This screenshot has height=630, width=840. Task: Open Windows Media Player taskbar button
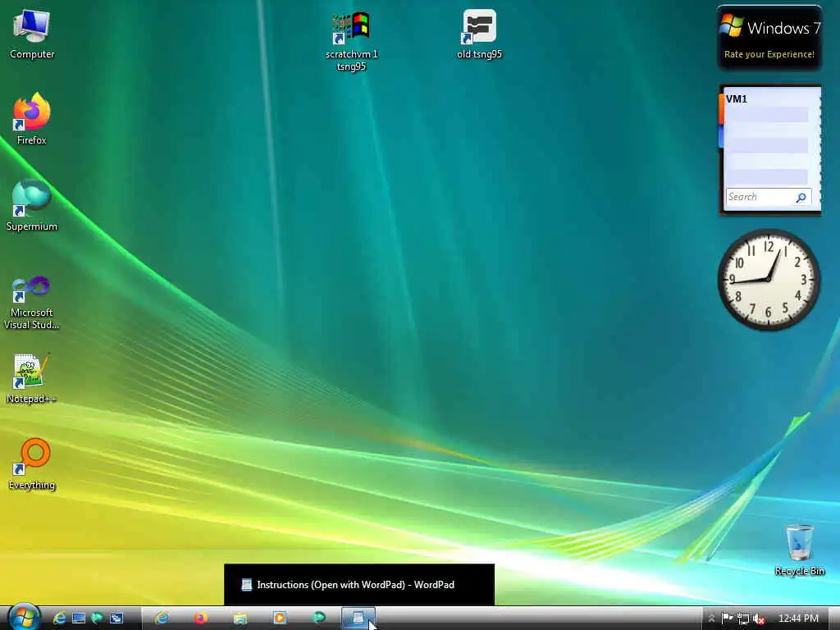[279, 619]
